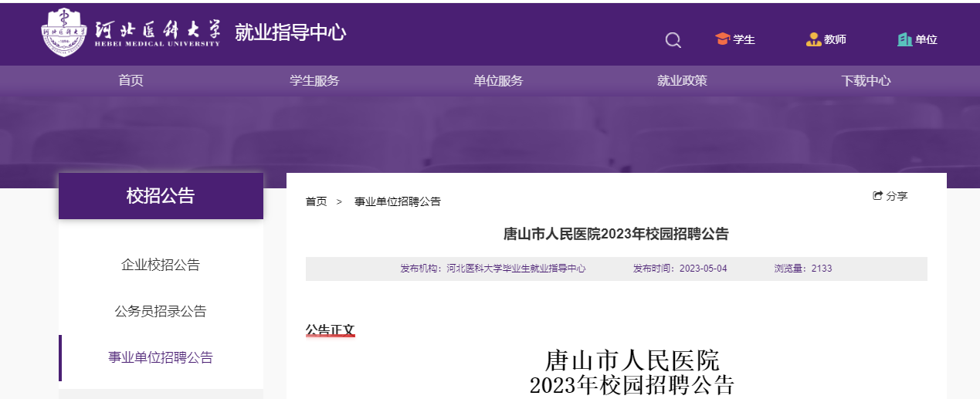Click the building icon for 单位

tap(904, 39)
